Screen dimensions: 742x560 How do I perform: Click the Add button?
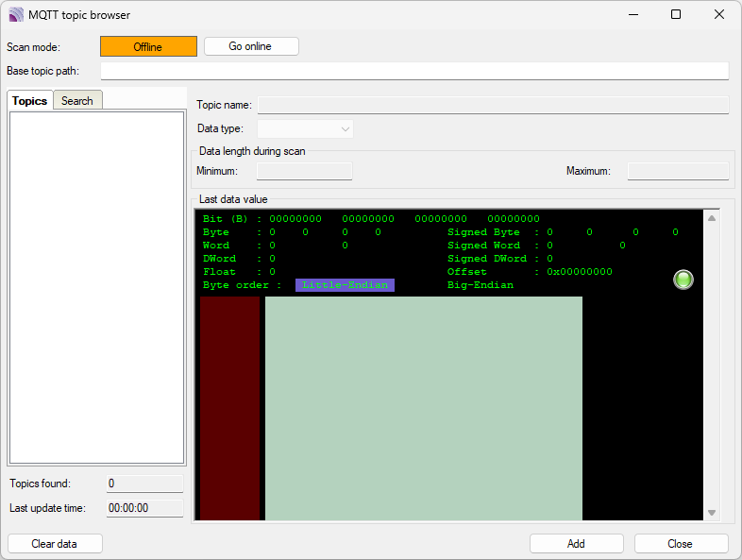point(577,543)
